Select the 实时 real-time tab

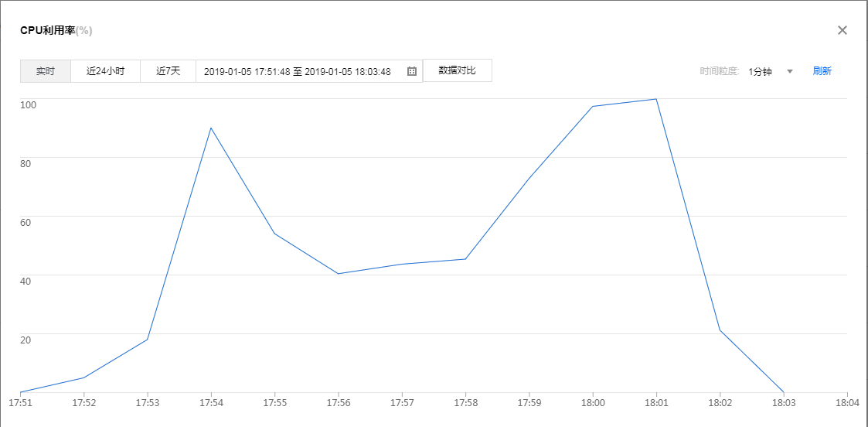46,71
